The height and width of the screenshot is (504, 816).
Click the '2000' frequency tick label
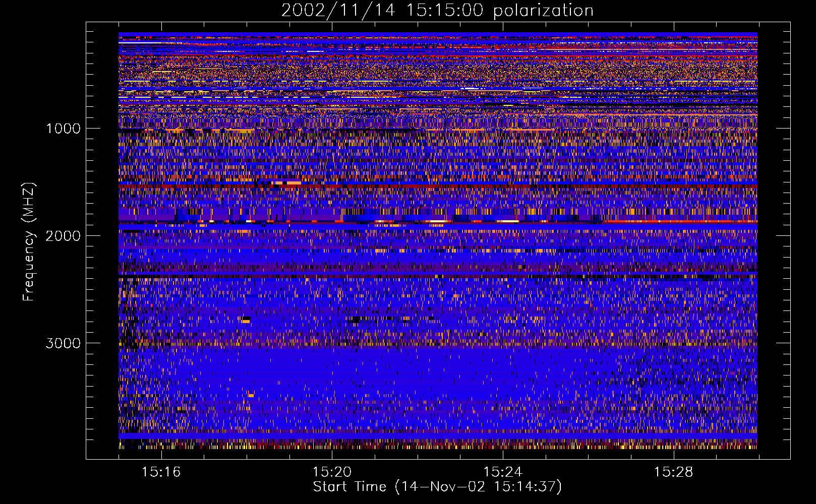(63, 236)
